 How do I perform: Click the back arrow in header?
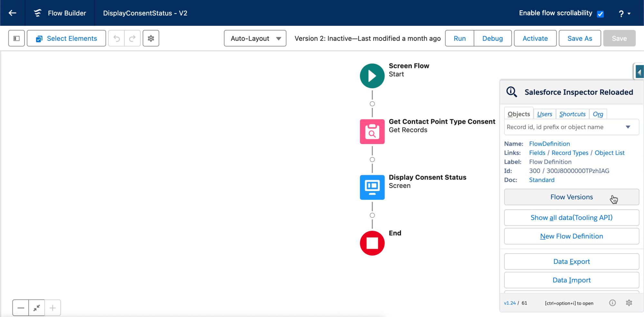click(13, 13)
